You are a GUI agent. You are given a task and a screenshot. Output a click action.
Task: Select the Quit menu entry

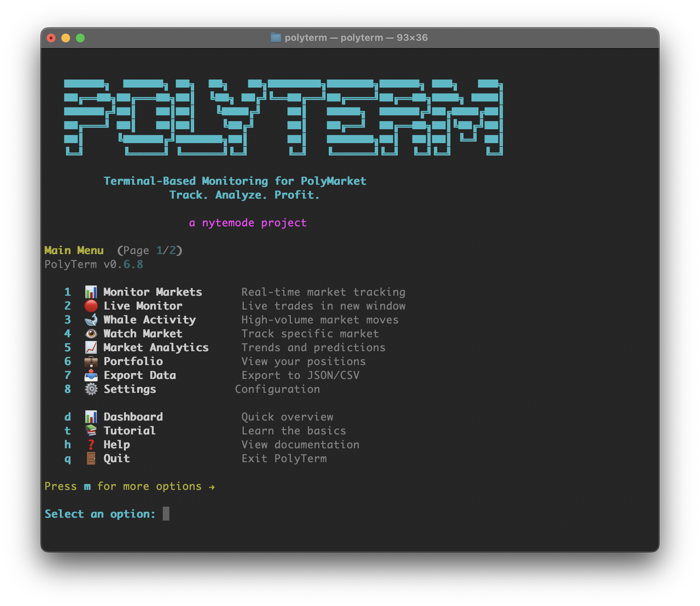click(117, 459)
